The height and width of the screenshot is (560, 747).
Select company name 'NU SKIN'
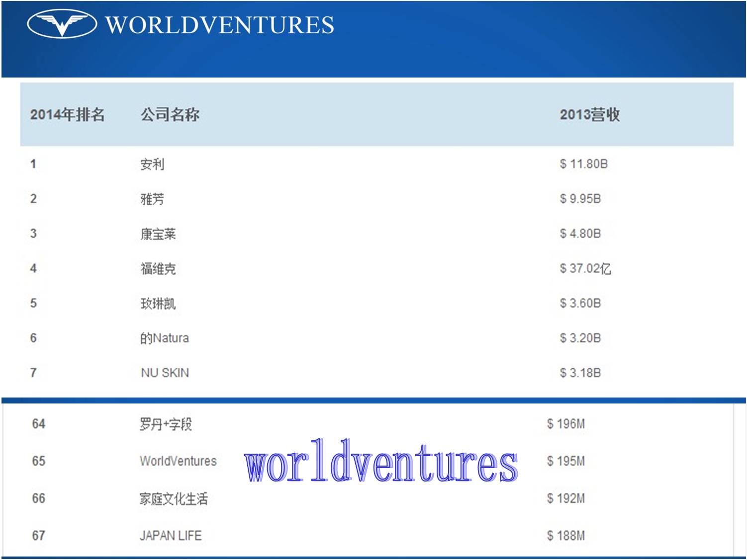(x=165, y=373)
